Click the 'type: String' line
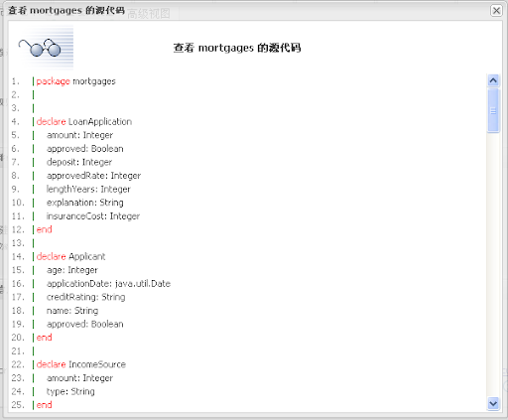 [x=70, y=391]
